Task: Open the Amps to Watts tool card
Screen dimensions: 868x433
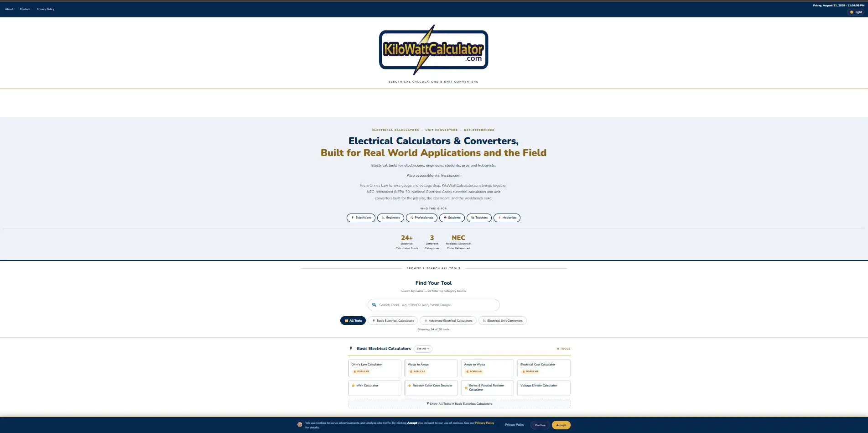Action: tap(487, 368)
